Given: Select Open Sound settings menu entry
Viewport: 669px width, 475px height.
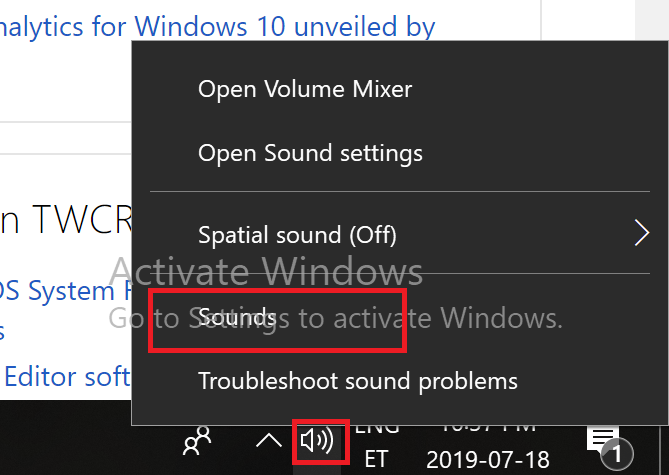Looking at the screenshot, I should pyautogui.click(x=310, y=154).
